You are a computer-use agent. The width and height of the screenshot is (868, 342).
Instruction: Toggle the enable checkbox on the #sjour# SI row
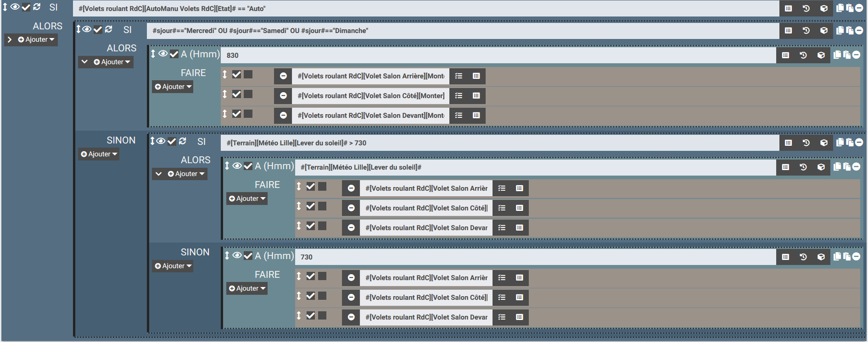point(98,30)
